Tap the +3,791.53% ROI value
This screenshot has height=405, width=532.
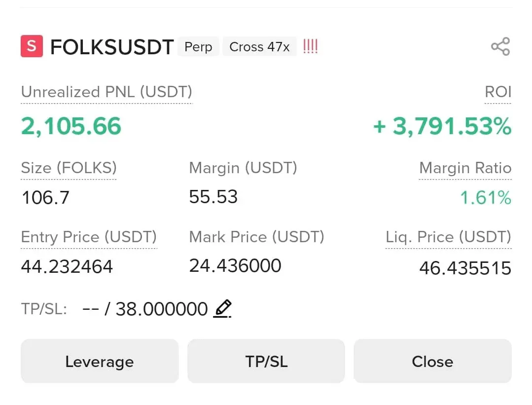click(x=442, y=126)
